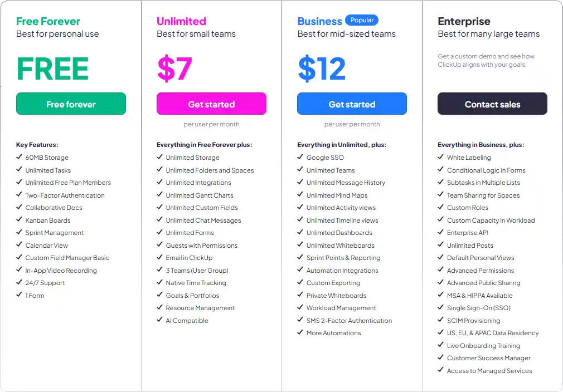Click the Unlimited plan heading
This screenshot has width=563, height=392.
[181, 21]
